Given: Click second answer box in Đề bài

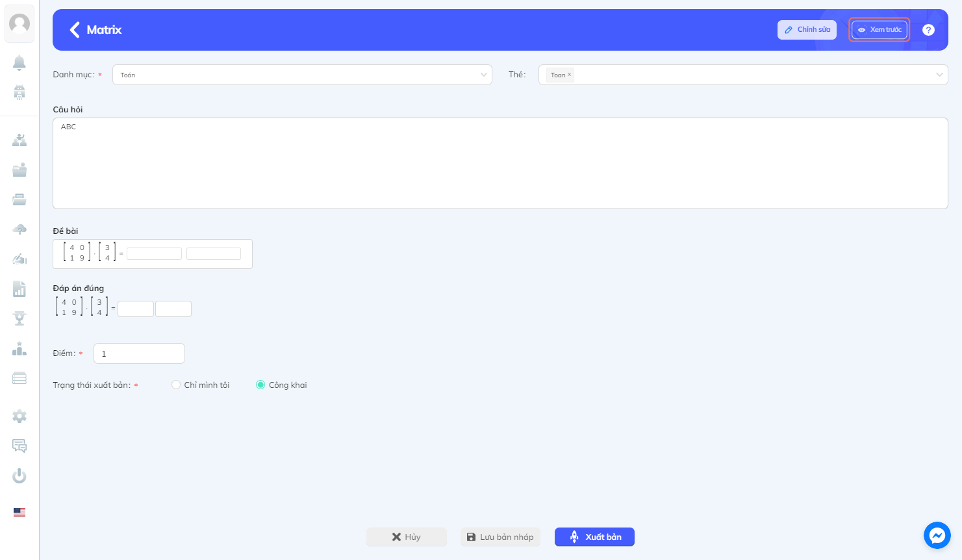Looking at the screenshot, I should point(214,254).
